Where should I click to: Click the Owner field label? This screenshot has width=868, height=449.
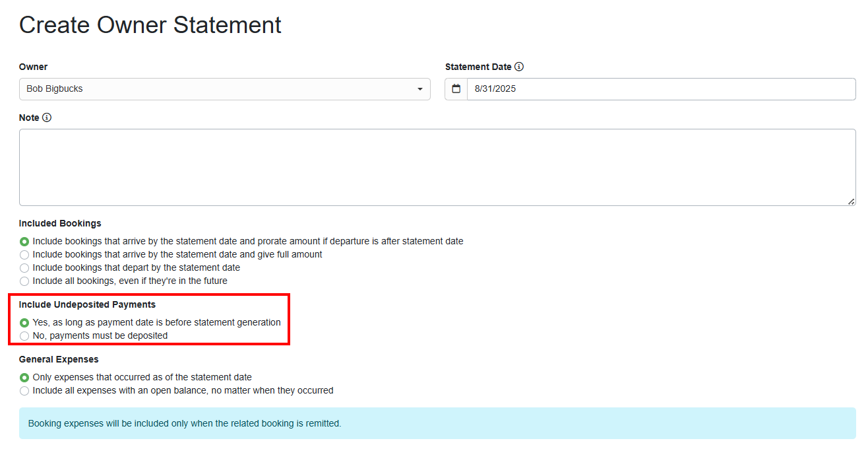pyautogui.click(x=34, y=67)
